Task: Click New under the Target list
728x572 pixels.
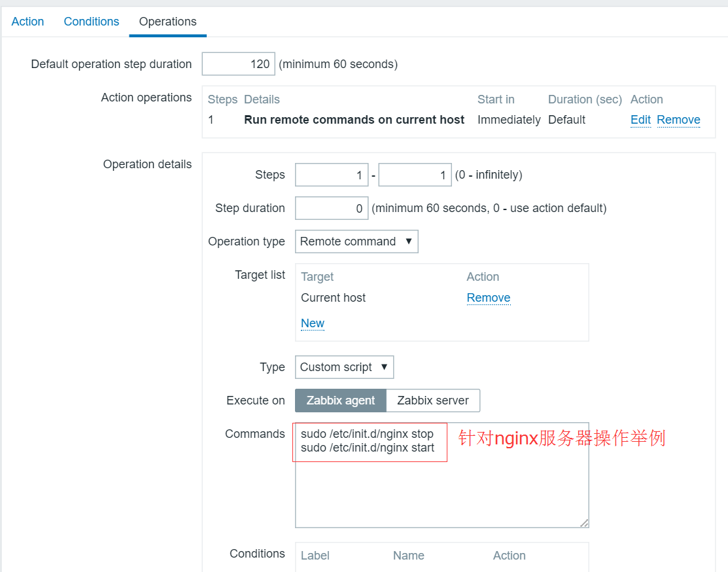Action: click(x=312, y=323)
